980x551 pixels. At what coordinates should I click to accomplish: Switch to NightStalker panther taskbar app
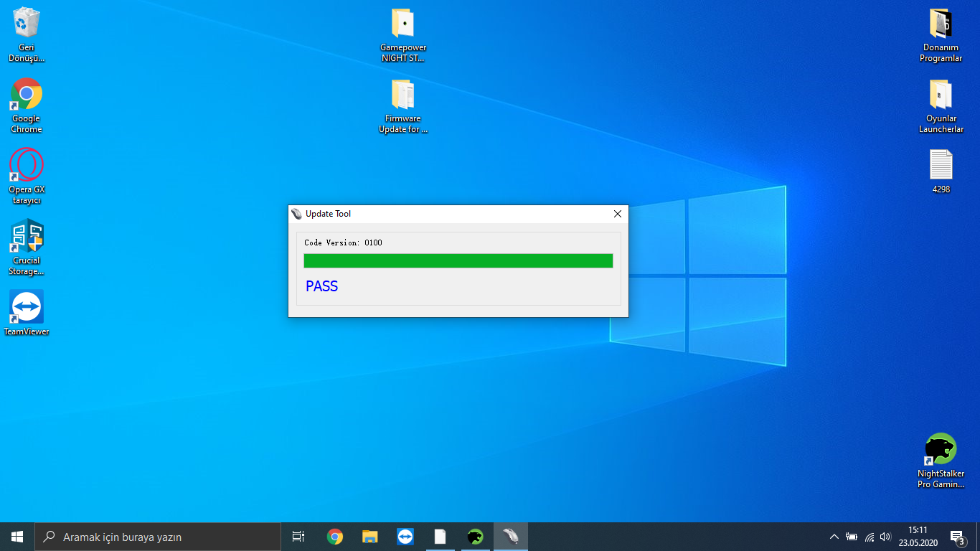click(x=475, y=537)
